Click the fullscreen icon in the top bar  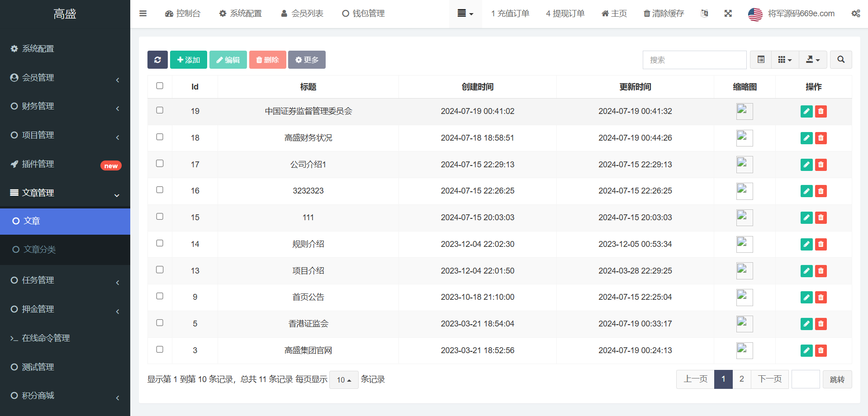728,14
